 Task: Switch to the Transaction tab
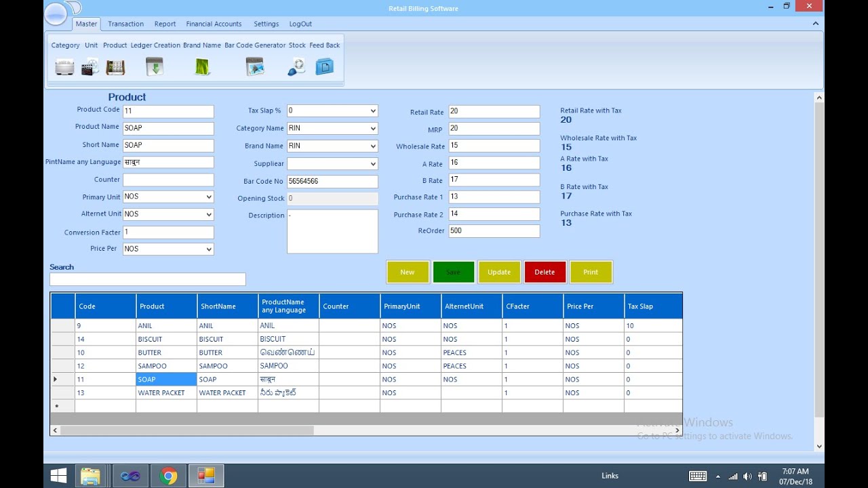tap(125, 24)
